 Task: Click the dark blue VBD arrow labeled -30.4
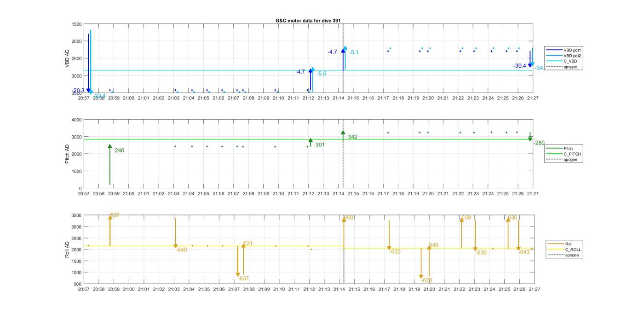530,59
